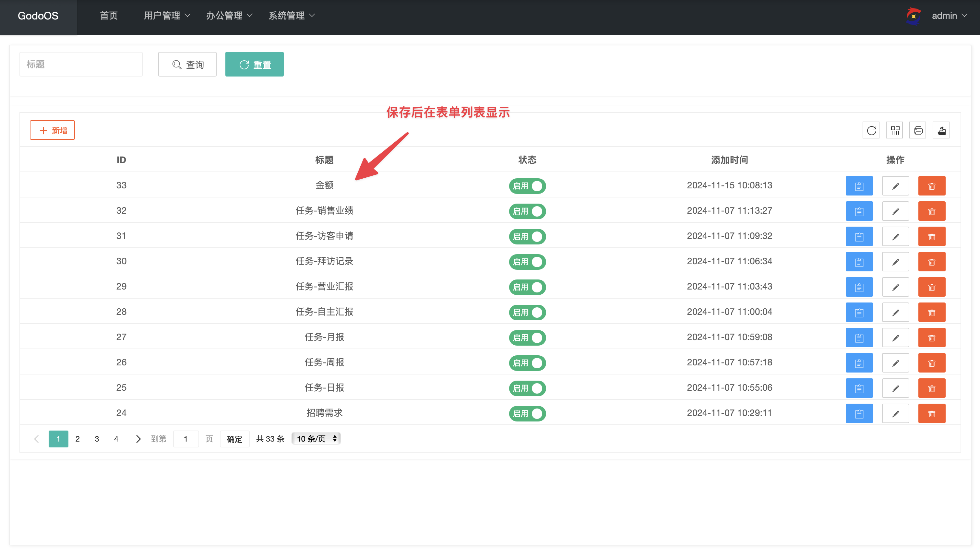This screenshot has height=557, width=980.
Task: Click the 新增 button to add form
Action: 52,130
